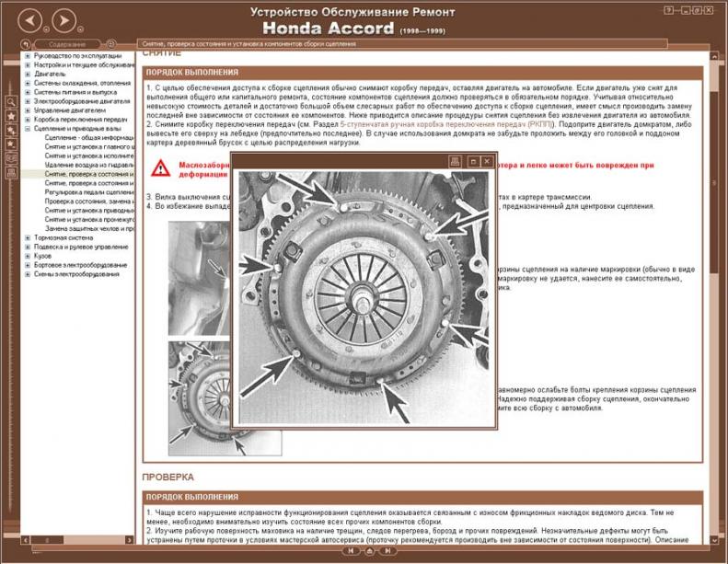Viewport: 728px width, 564px height.
Task: Expand Подвеска и рулевое управление node
Action: coord(28,247)
